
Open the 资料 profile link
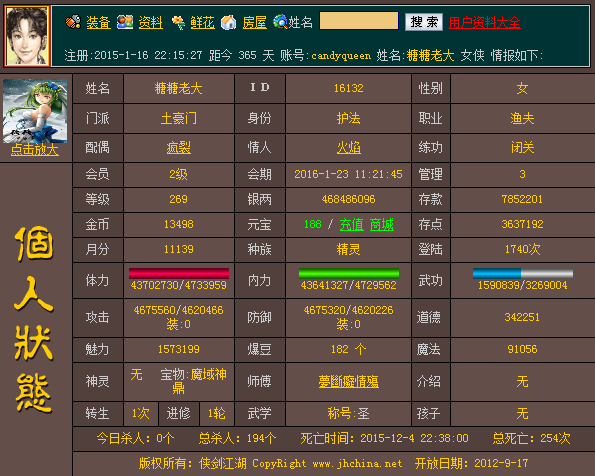[x=151, y=23]
